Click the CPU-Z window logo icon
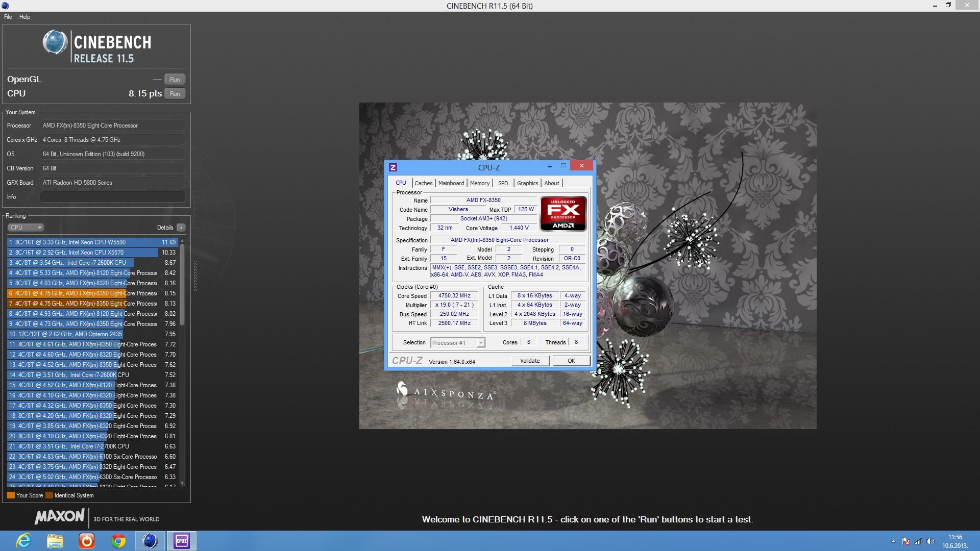This screenshot has height=551, width=980. click(393, 167)
